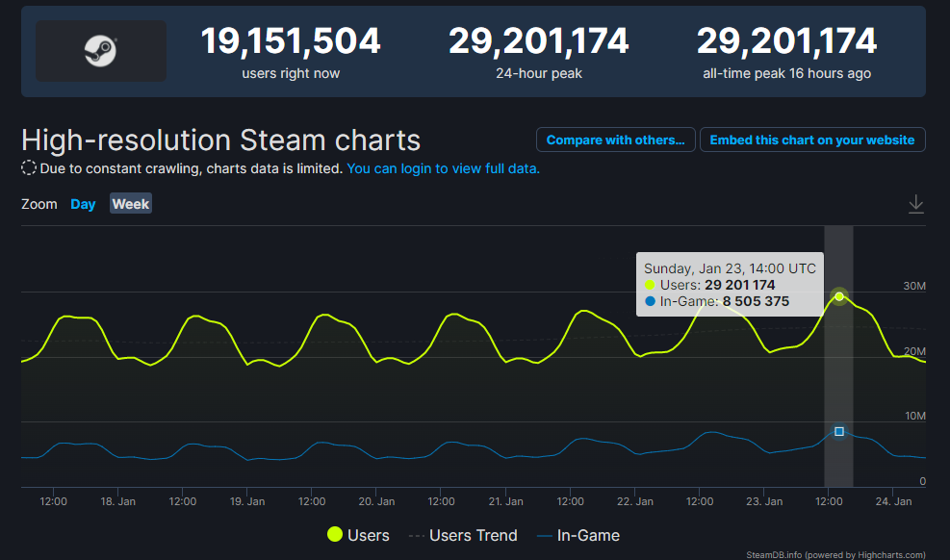
Task: Click the In-Game square marker on chart
Action: click(x=839, y=432)
